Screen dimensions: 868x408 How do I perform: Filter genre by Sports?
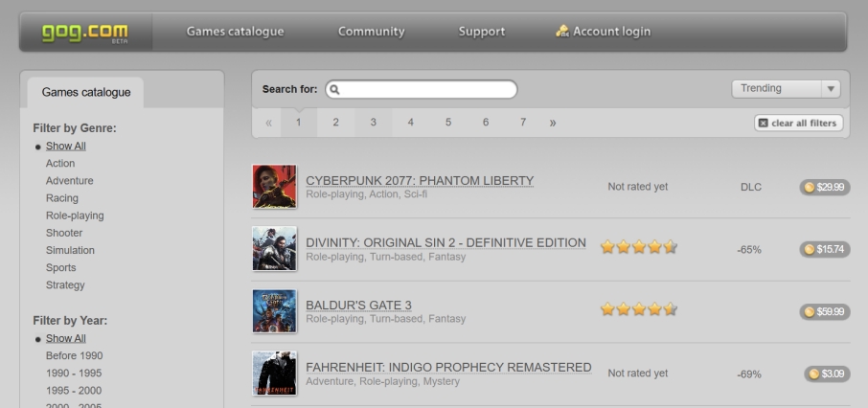pos(61,267)
